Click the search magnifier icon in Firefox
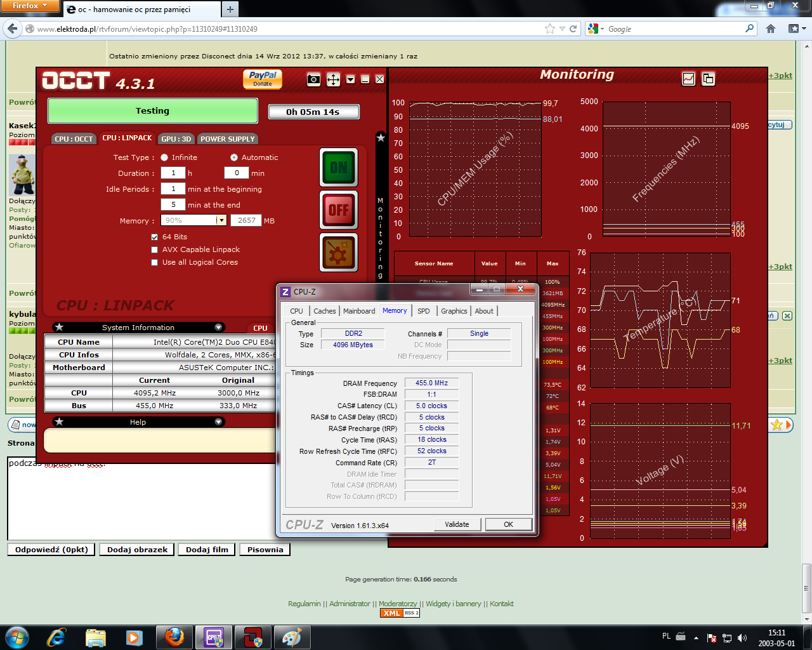The height and width of the screenshot is (650, 812). 750,29
